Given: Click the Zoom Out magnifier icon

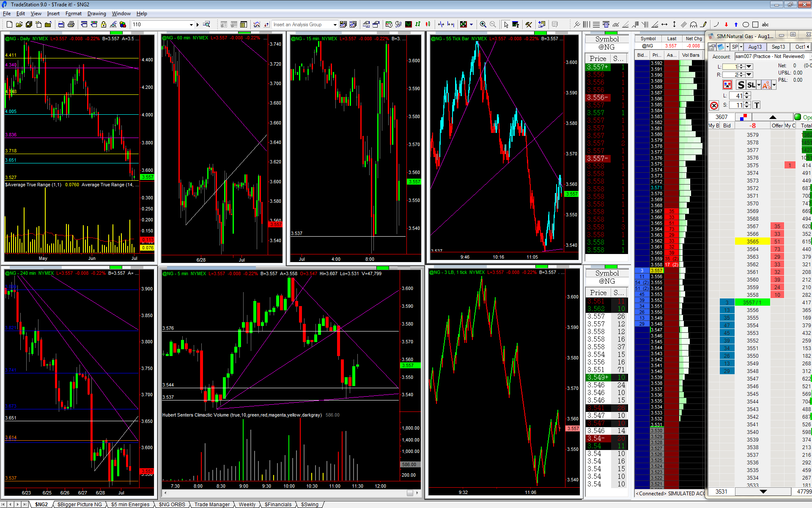Looking at the screenshot, I should coord(493,25).
